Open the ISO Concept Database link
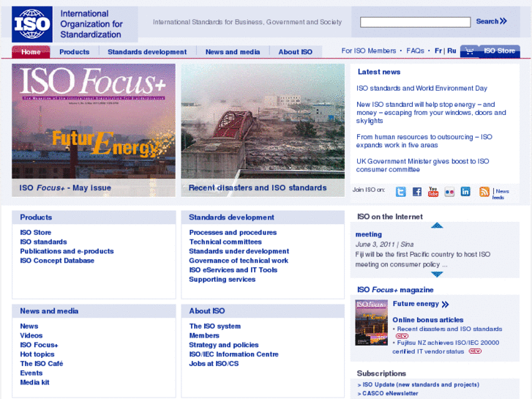 pyautogui.click(x=57, y=261)
